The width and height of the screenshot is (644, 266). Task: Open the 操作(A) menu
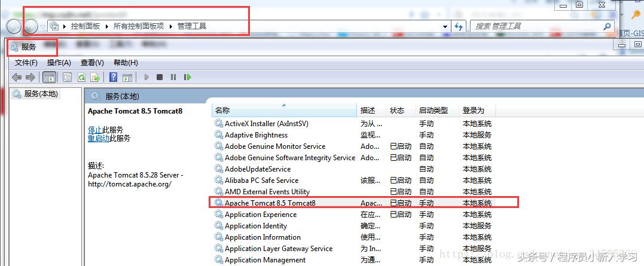tap(59, 63)
